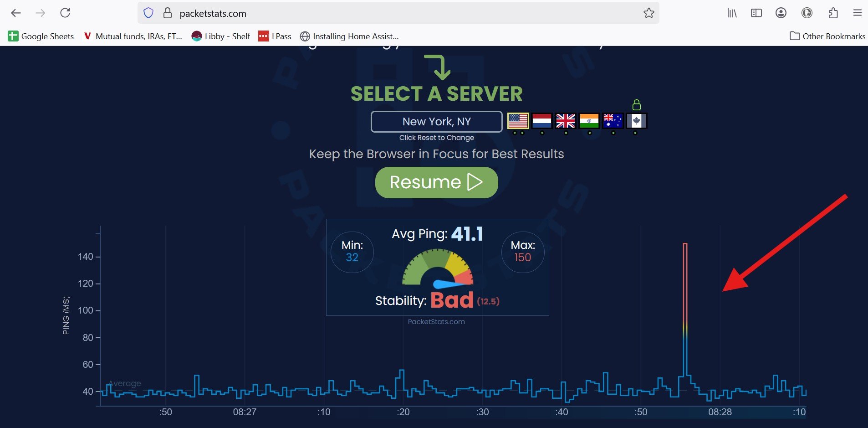The height and width of the screenshot is (428, 868).
Task: Open the tracking protection shield panel
Action: coord(148,13)
